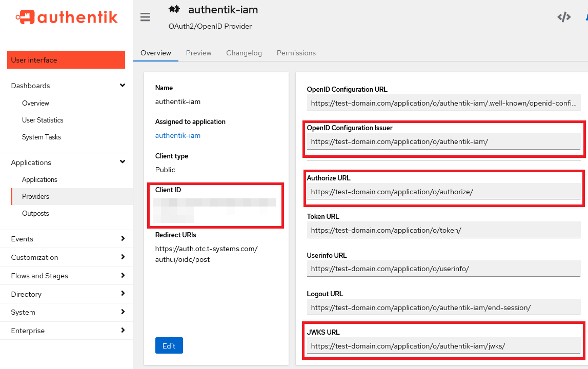588x369 pixels.
Task: Expand the Customization menu
Action: coord(122,257)
